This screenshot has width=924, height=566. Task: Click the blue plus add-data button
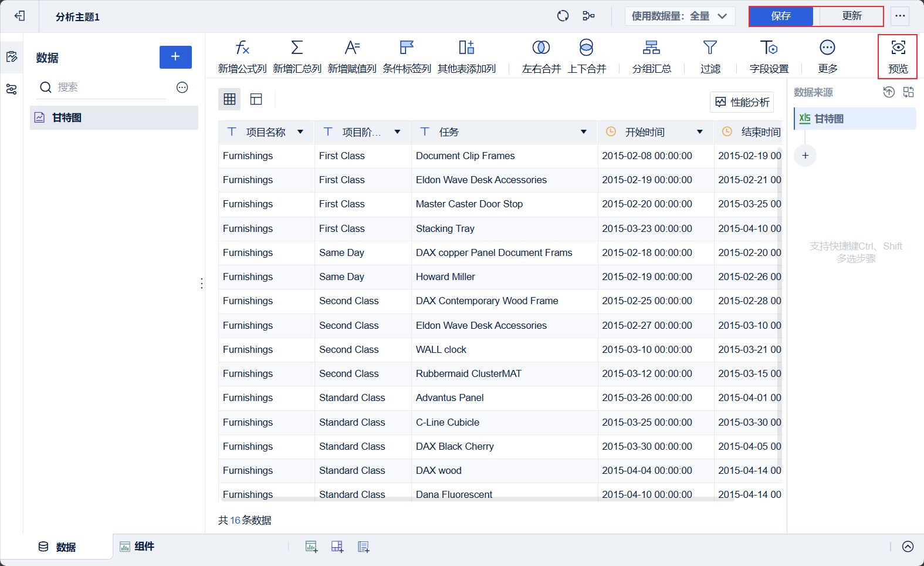click(x=175, y=57)
